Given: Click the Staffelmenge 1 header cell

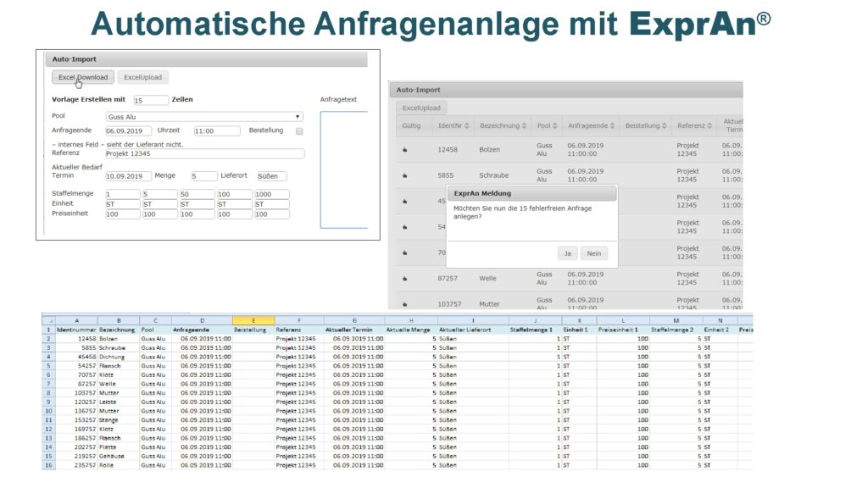Looking at the screenshot, I should point(535,330).
